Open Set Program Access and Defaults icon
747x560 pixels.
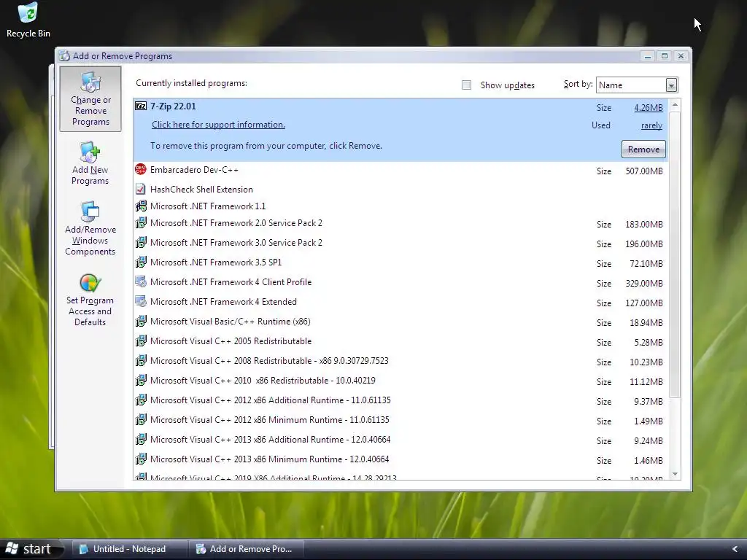tap(90, 300)
